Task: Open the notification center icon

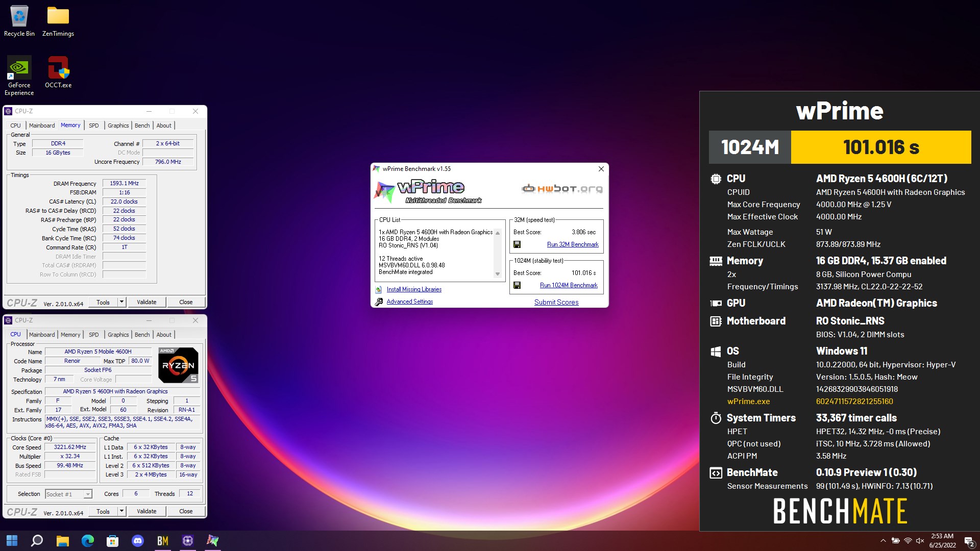Action: click(969, 541)
